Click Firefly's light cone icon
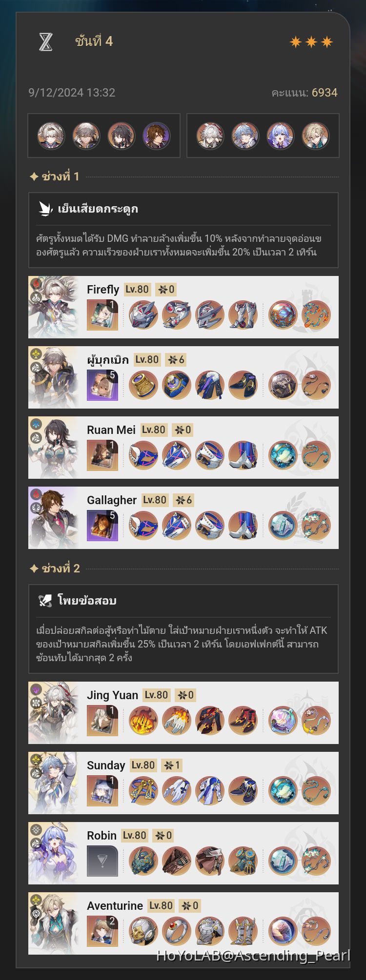 click(x=102, y=315)
